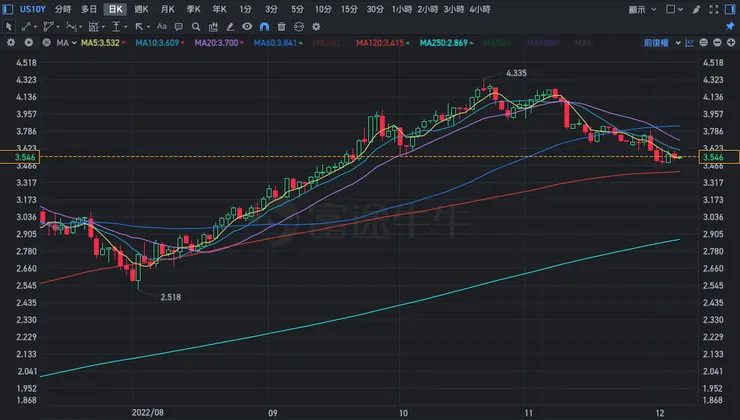
Task: Switch to 分時 chart tab
Action: (63, 9)
